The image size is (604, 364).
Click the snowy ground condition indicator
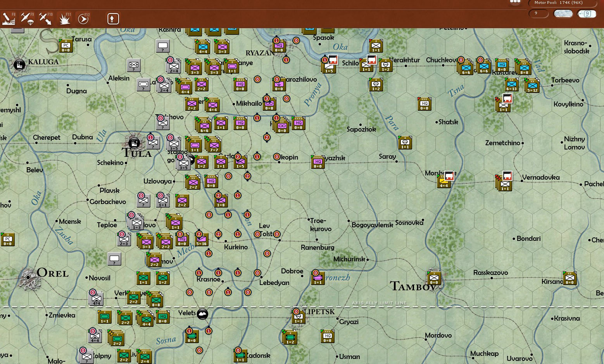click(x=563, y=14)
